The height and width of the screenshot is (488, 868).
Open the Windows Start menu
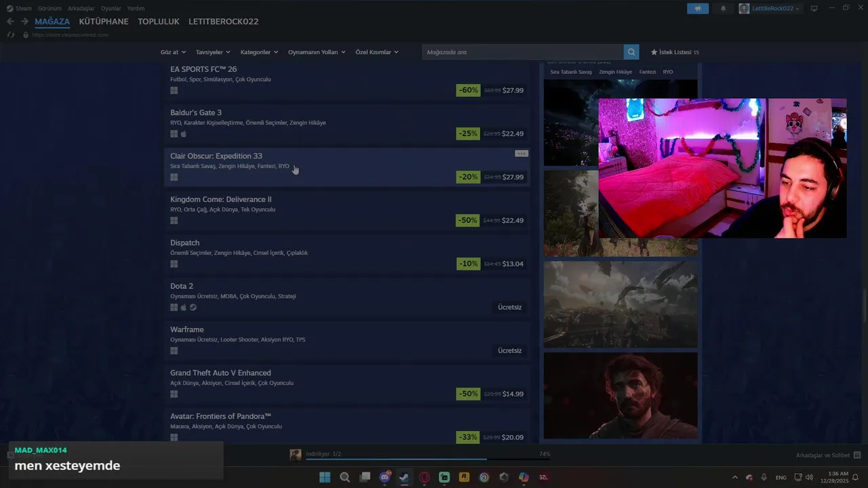coord(325,477)
